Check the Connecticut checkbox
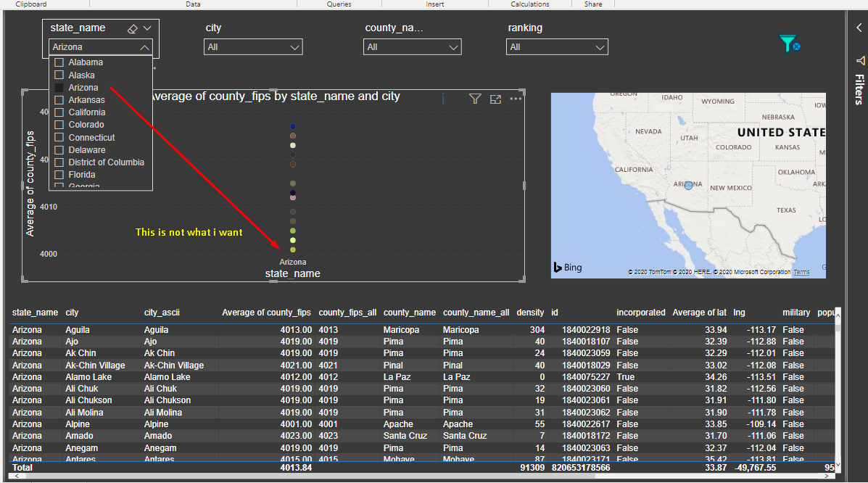Screen dimensions: 868x483 (59, 137)
